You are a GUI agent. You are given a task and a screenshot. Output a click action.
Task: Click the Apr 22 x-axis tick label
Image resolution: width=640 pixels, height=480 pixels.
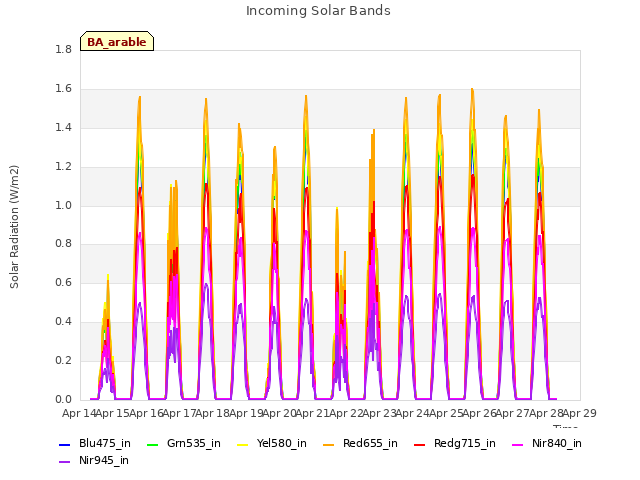[x=346, y=413]
